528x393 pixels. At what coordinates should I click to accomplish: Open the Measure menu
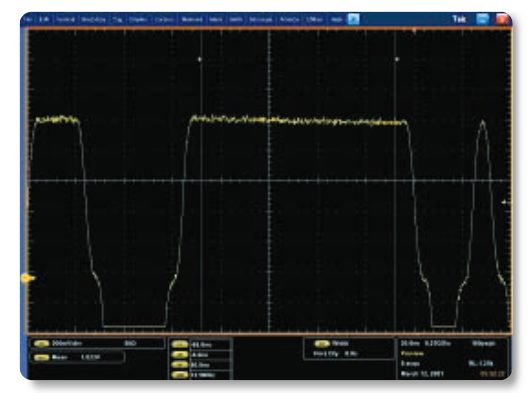(192, 20)
